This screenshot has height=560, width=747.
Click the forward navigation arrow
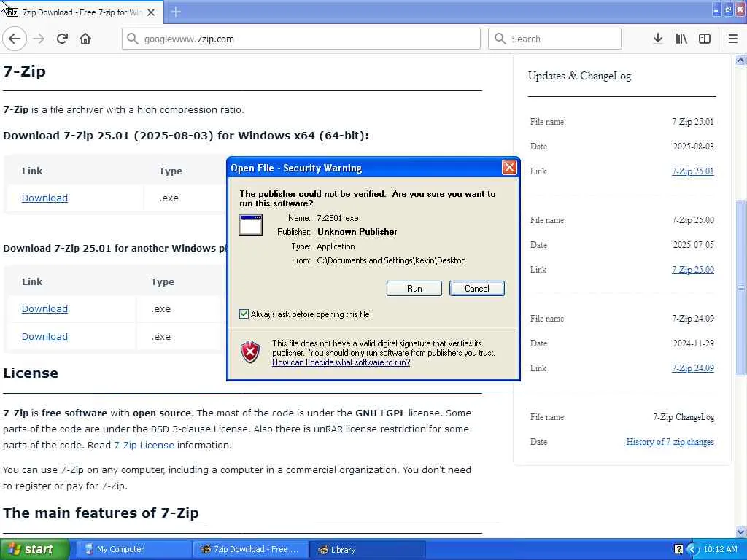39,39
